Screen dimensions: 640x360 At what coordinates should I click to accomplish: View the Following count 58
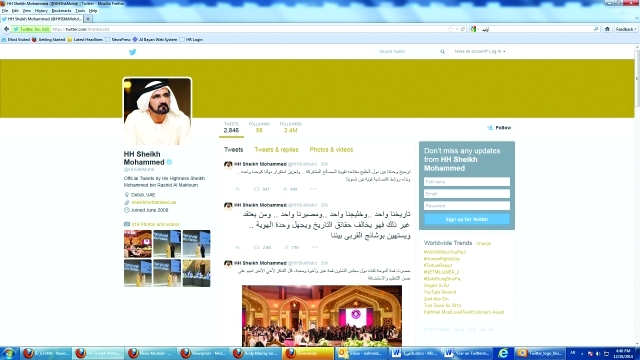click(x=259, y=128)
